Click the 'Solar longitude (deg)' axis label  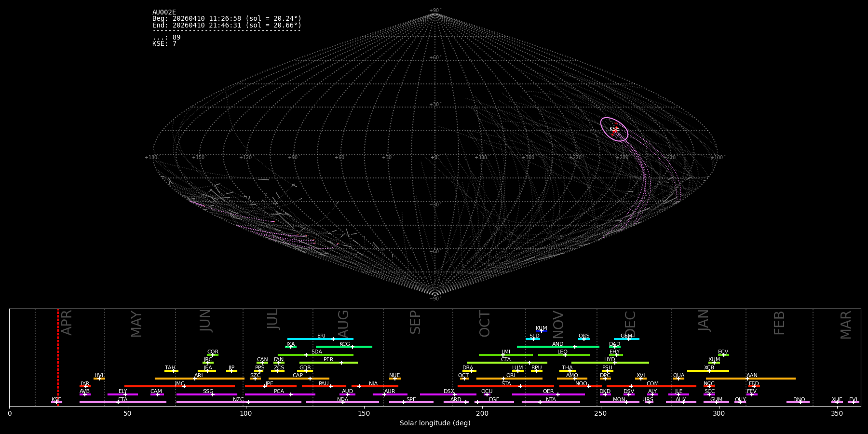tap(435, 423)
